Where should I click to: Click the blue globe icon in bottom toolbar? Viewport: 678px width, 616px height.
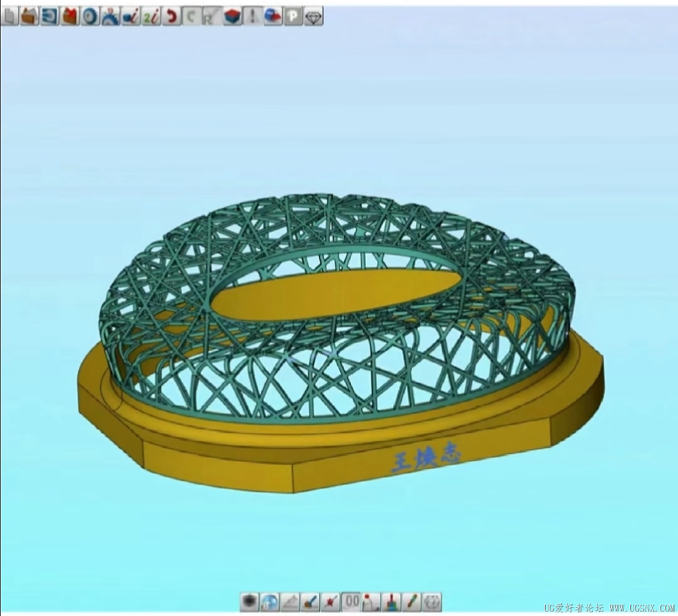click(x=270, y=602)
